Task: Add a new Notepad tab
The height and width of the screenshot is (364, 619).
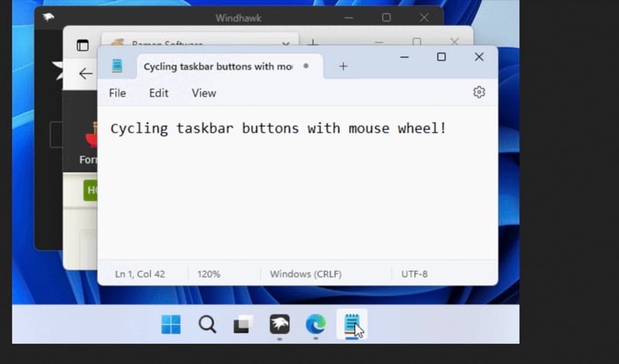Action: [x=343, y=66]
